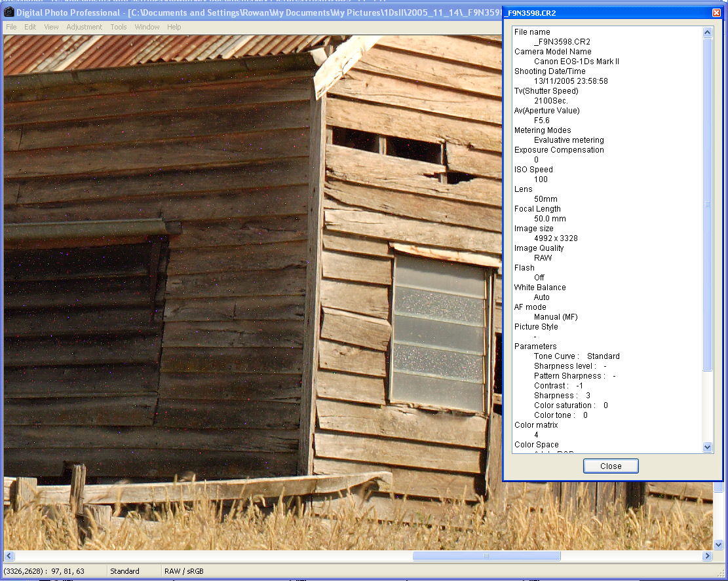This screenshot has width=728, height=581.
Task: Open the File menu
Action: pyautogui.click(x=11, y=27)
